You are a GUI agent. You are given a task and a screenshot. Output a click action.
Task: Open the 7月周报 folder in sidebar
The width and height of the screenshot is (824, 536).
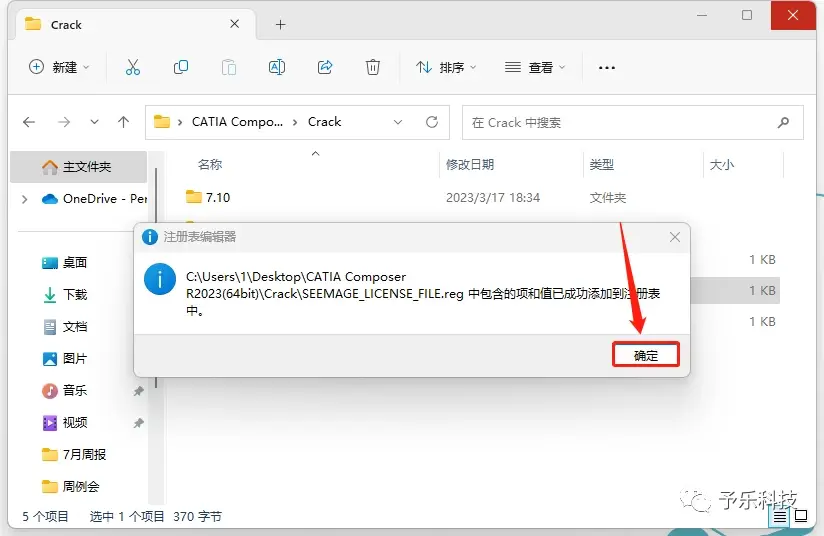coord(74,454)
